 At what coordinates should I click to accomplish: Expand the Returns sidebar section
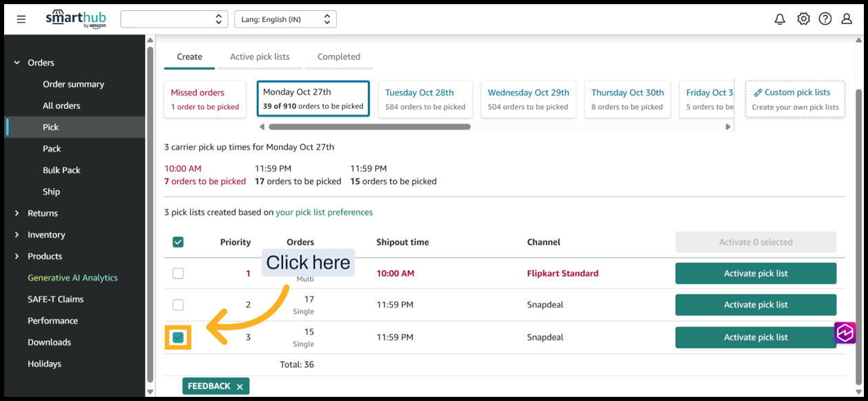click(x=17, y=214)
